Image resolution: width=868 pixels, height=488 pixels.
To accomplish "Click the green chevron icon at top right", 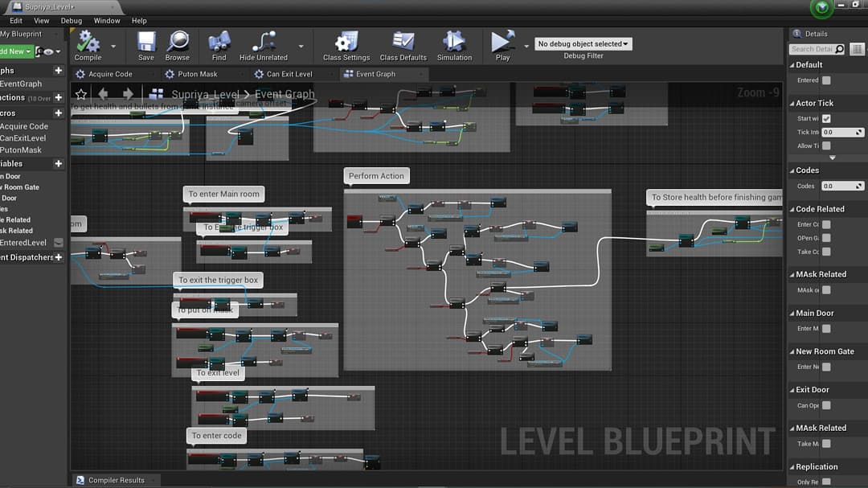I will tap(822, 8).
